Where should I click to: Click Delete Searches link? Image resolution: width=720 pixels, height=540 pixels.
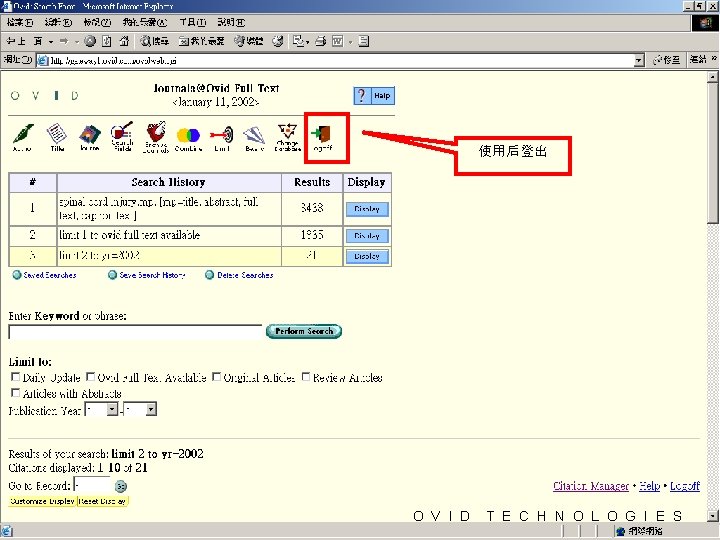tap(245, 275)
